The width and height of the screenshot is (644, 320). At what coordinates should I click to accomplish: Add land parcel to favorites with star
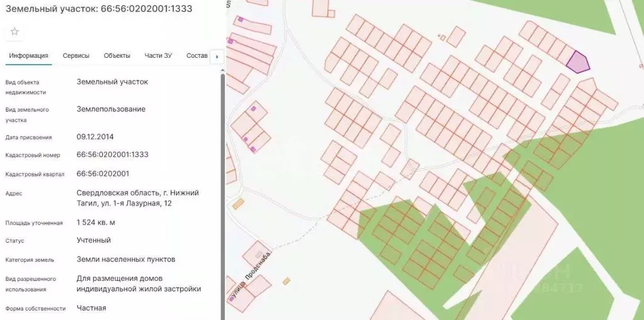point(14,31)
